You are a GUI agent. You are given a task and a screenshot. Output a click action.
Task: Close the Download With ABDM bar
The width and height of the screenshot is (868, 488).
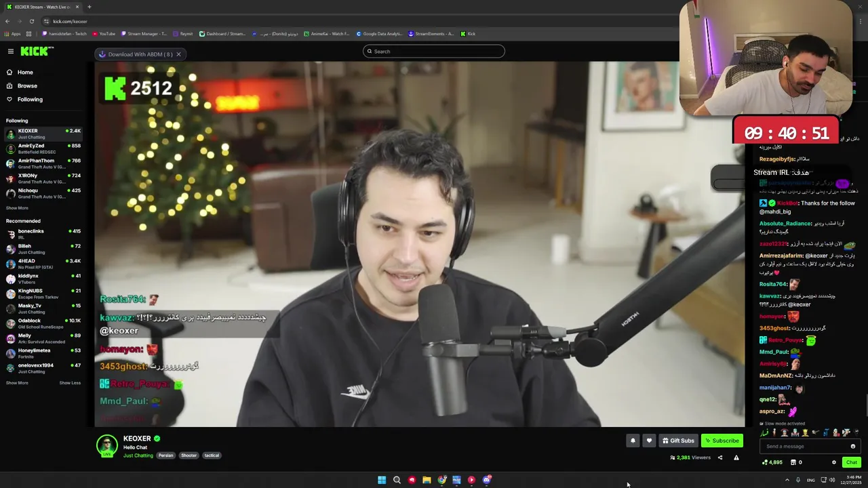point(178,54)
